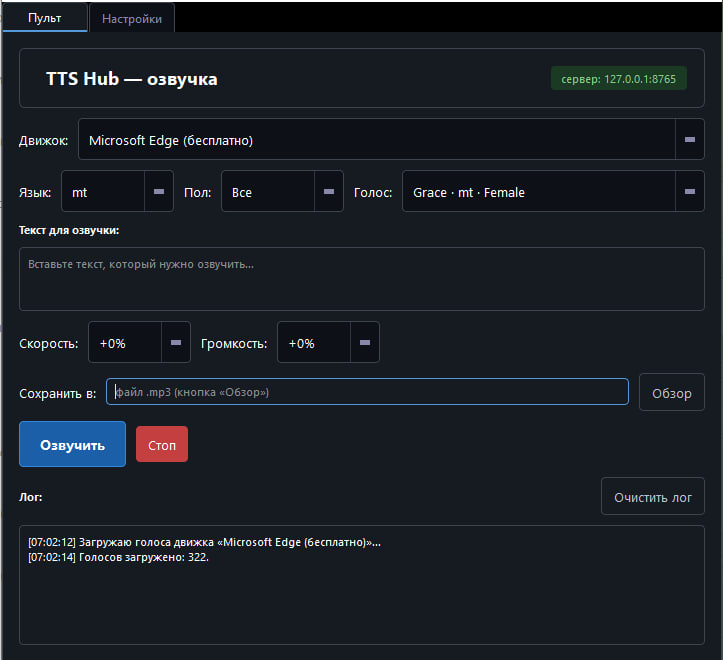Click the сервер: 127.0.0.1:8765 status badge

point(618,78)
